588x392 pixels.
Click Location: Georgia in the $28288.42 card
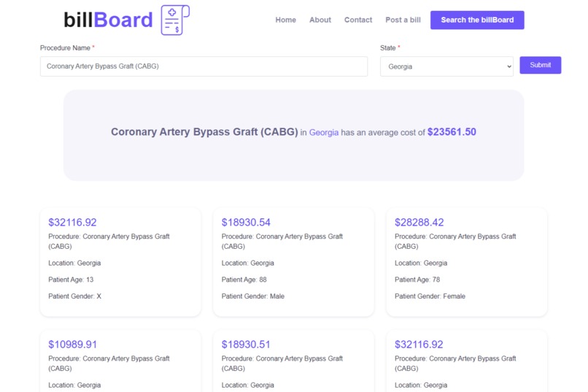pyautogui.click(x=421, y=263)
